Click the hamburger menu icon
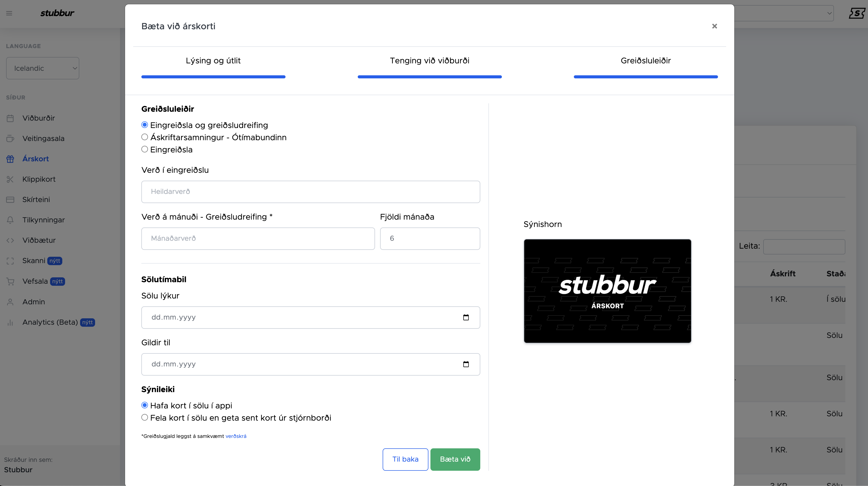The width and height of the screenshot is (868, 486). click(9, 13)
